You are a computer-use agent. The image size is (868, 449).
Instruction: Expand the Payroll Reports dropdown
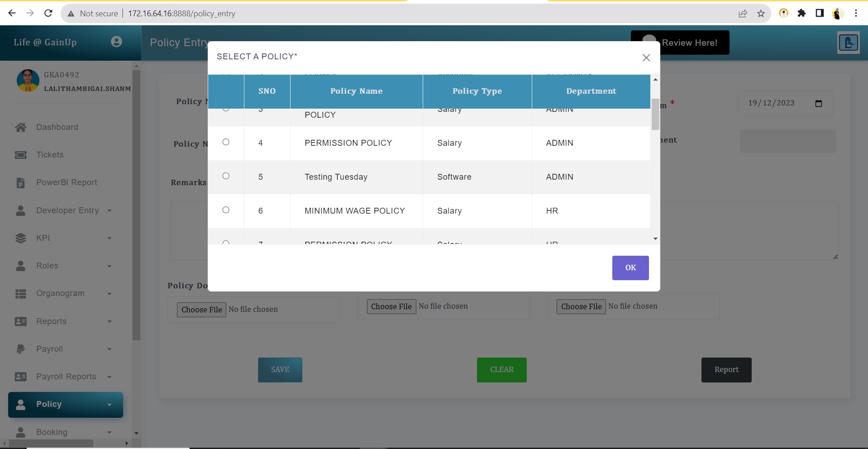pos(110,377)
